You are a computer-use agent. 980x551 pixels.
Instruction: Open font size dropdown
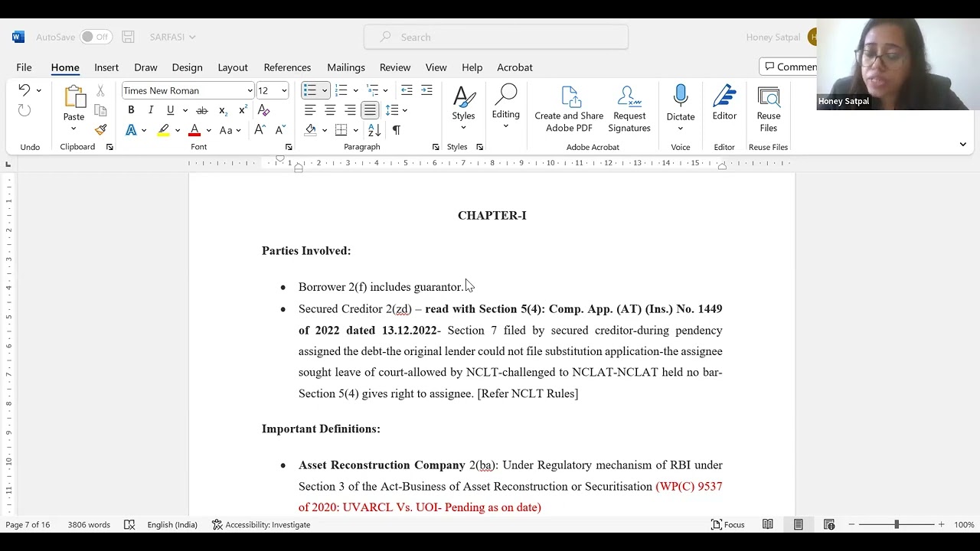284,91
